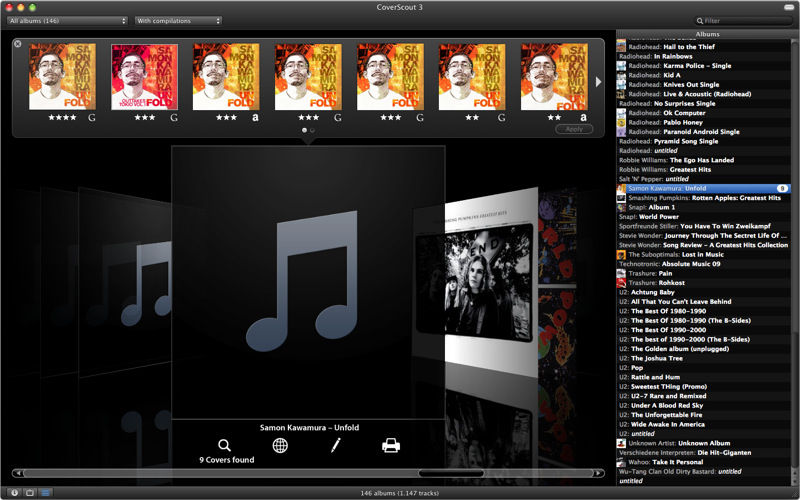Select Samon Kawamura: Unfold in albums list
This screenshot has width=800, height=500.
click(704, 188)
